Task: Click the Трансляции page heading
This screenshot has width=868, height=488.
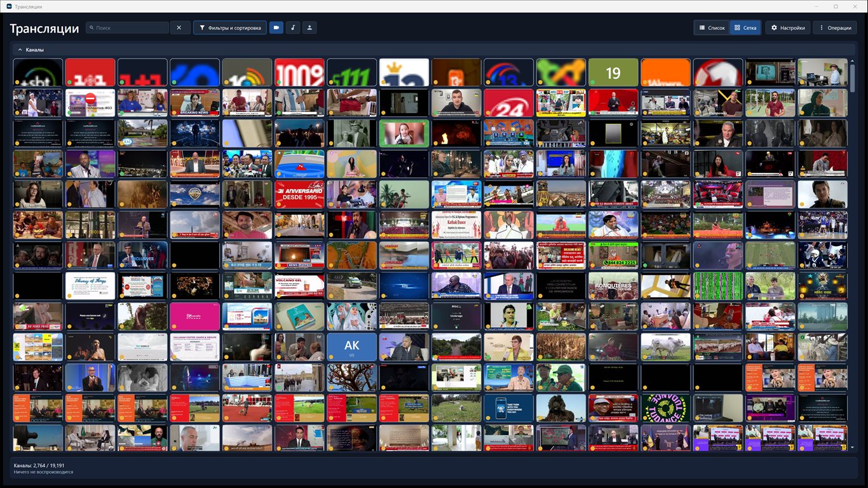Action: point(44,29)
